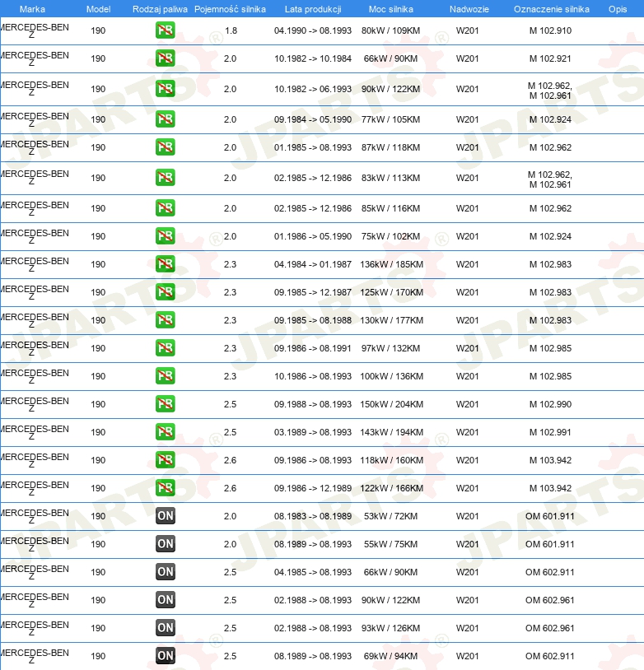Screen dimensions: 644x670
Task: Click petrol icon in 125kW / 170KM row
Action: pos(165,292)
